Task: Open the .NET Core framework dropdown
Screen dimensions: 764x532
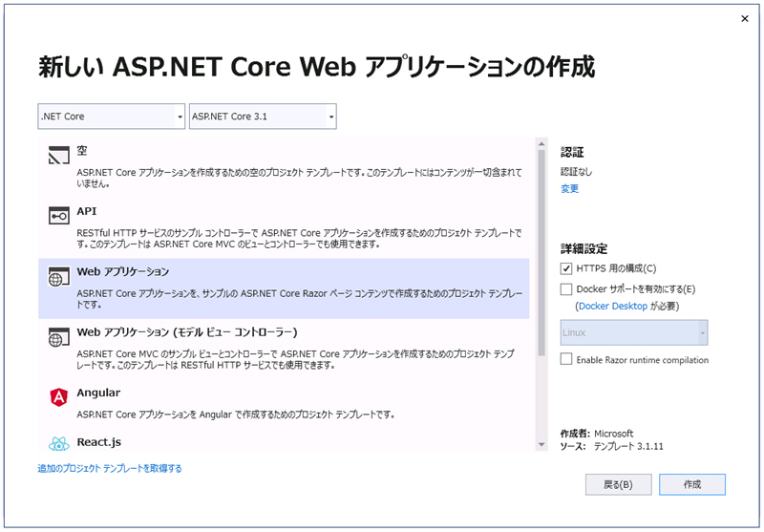Action: pyautogui.click(x=111, y=117)
